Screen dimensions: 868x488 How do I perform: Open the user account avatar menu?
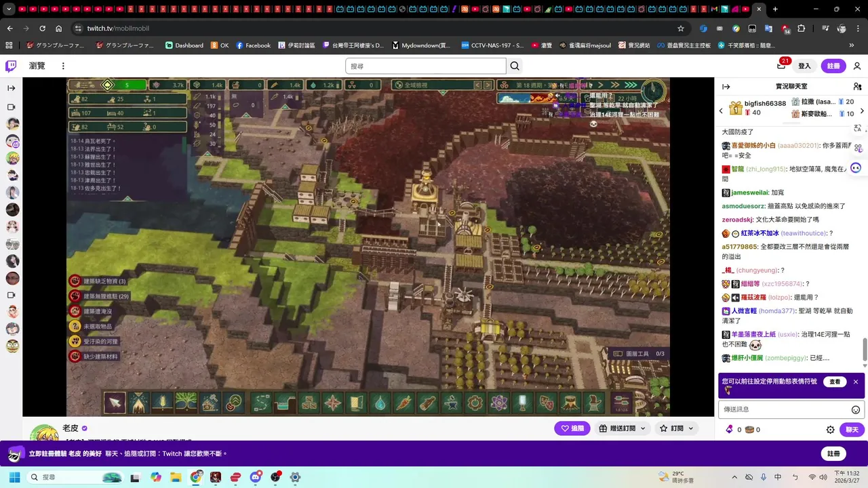click(857, 66)
